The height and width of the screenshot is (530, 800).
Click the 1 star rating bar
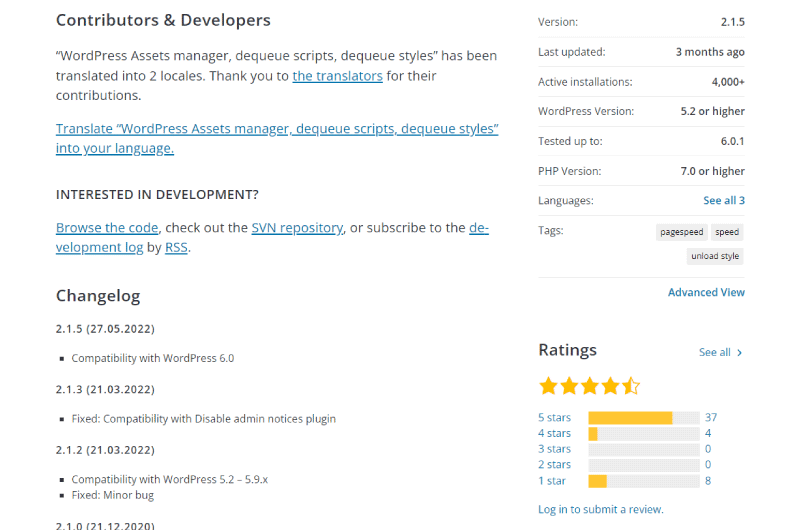[644, 481]
